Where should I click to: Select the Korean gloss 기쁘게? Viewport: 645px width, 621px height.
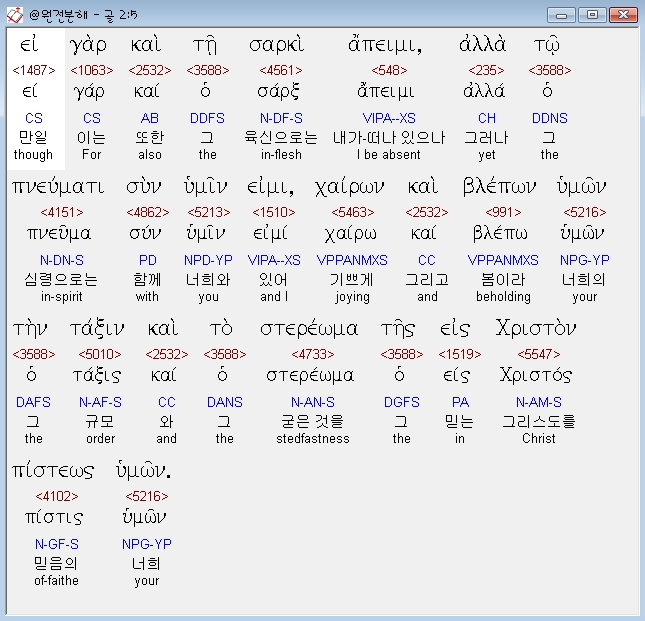point(352,280)
